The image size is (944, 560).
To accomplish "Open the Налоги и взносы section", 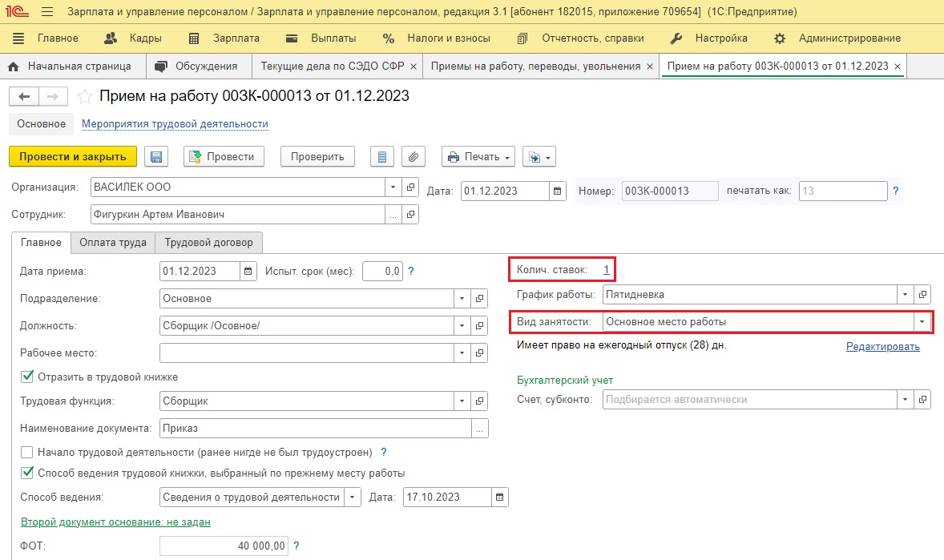I will tap(437, 38).
